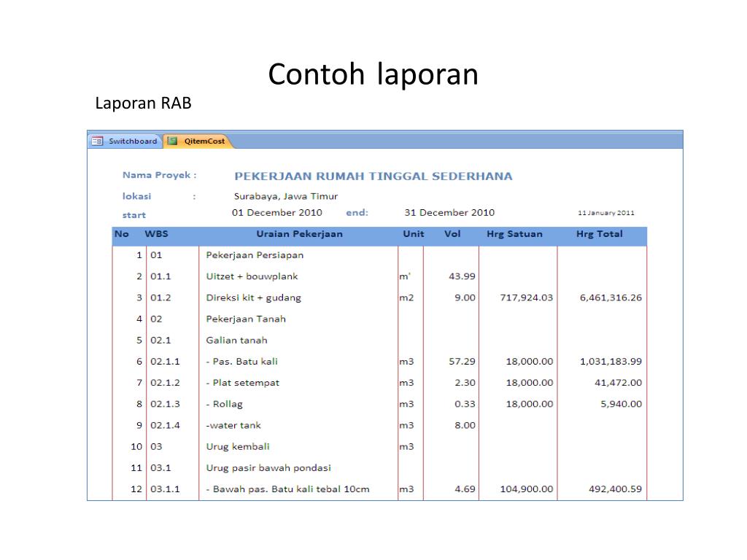Select Bawah pas. Batu kali tebal 10cm
The width and height of the screenshot is (747, 560).
(x=287, y=489)
